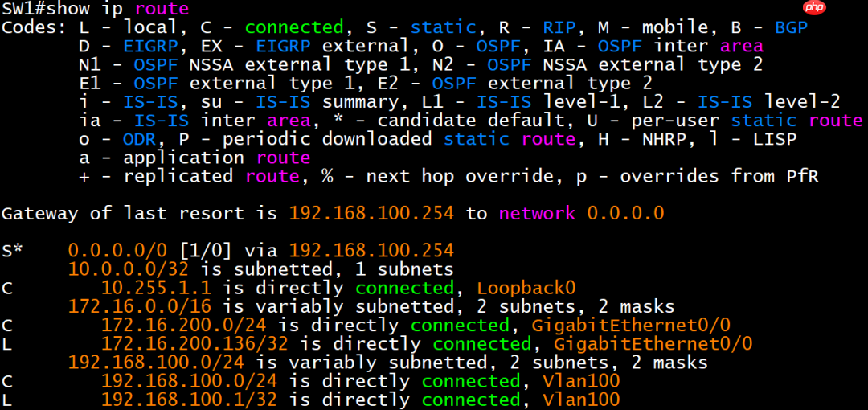
Task: Click Loopback0 interface name
Action: pos(526,288)
